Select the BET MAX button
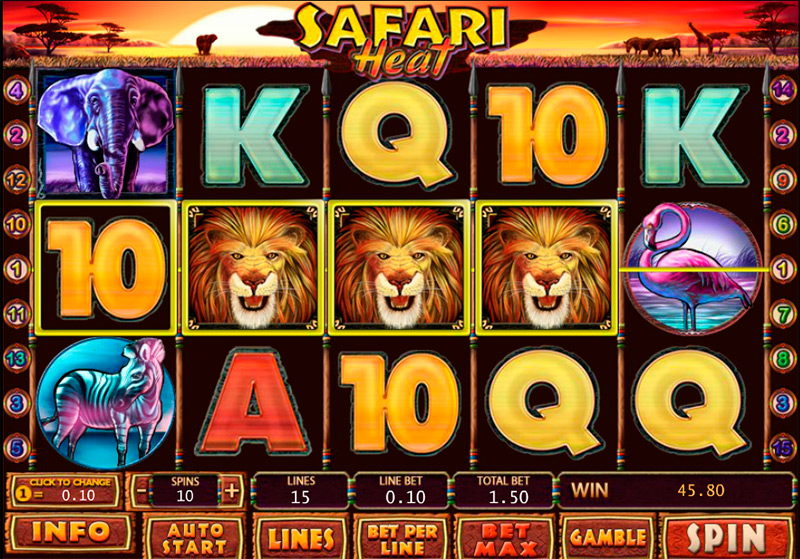 (x=506, y=539)
